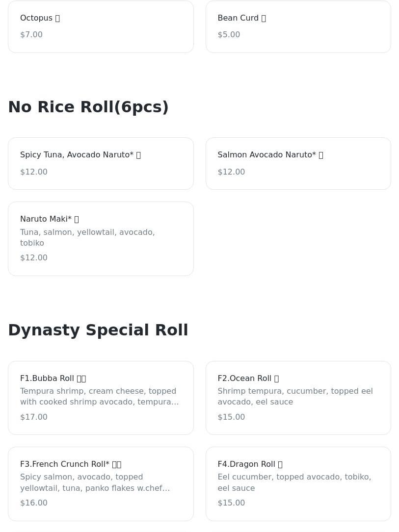The height and width of the screenshot is (532, 399).
Task: Open the F4.Dragon Roll item name
Action: pyautogui.click(x=246, y=464)
